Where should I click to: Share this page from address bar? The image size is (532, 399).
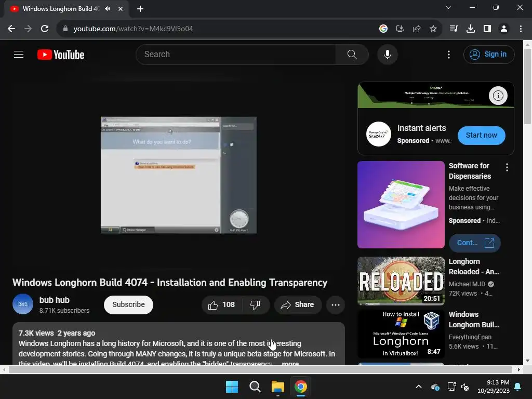click(x=417, y=29)
